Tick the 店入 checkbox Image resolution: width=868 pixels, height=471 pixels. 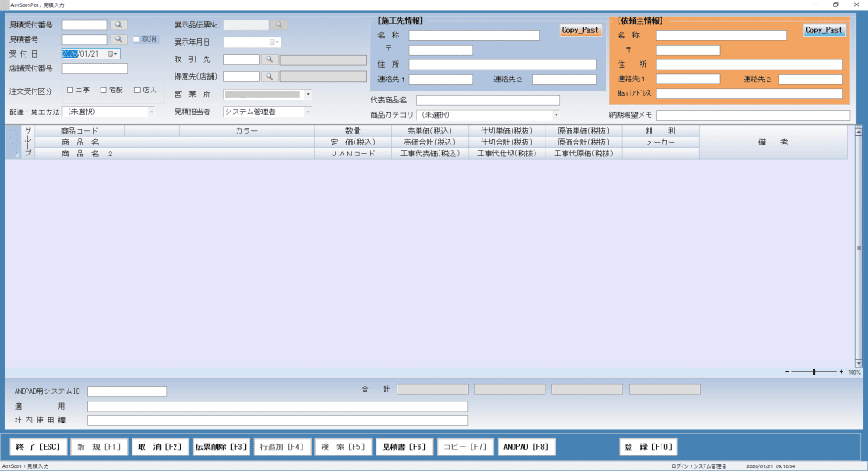[137, 91]
